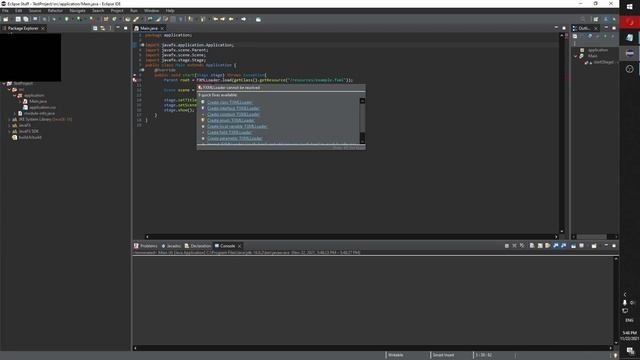
Task: Click the Back navigation arrow in toolbar
Action: (231, 19)
